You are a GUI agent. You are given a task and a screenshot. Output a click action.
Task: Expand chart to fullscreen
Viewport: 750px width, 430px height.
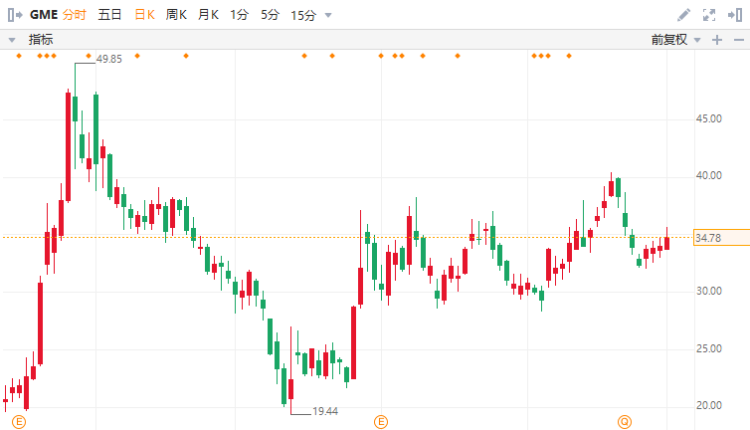click(709, 15)
